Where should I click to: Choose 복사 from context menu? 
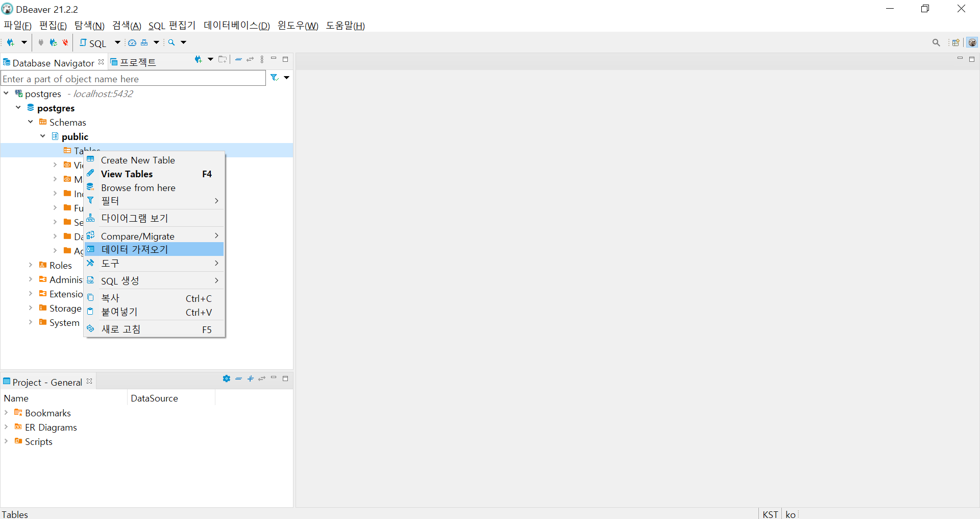point(154,298)
